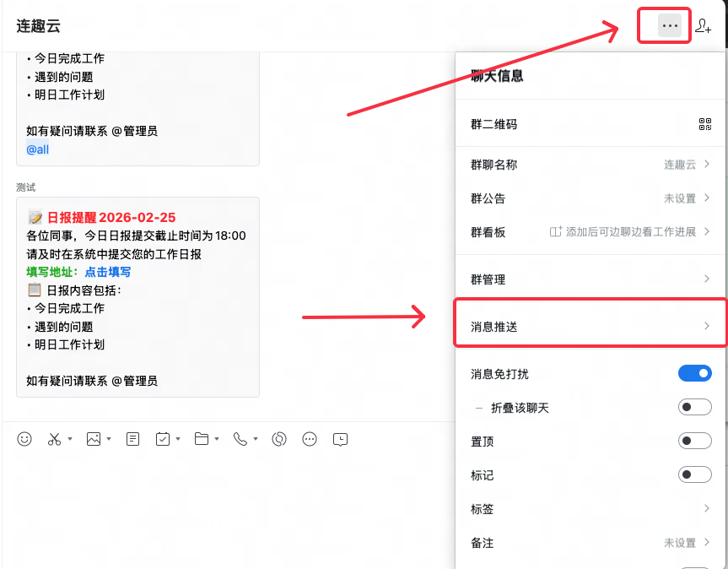Click the add member icon
This screenshot has width=728, height=569.
[703, 26]
